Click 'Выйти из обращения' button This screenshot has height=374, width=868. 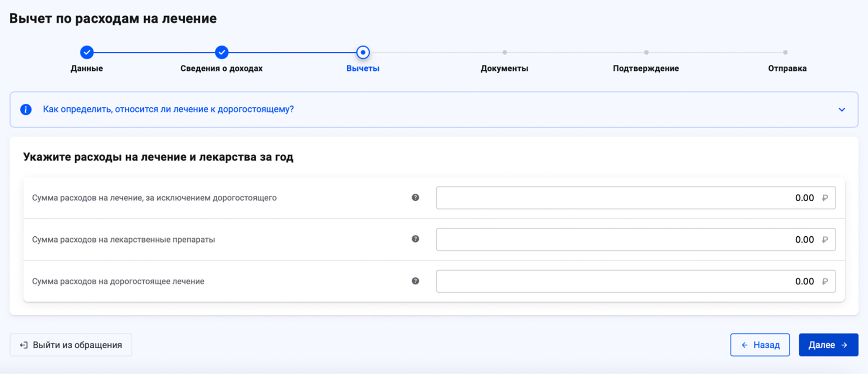pos(71,345)
